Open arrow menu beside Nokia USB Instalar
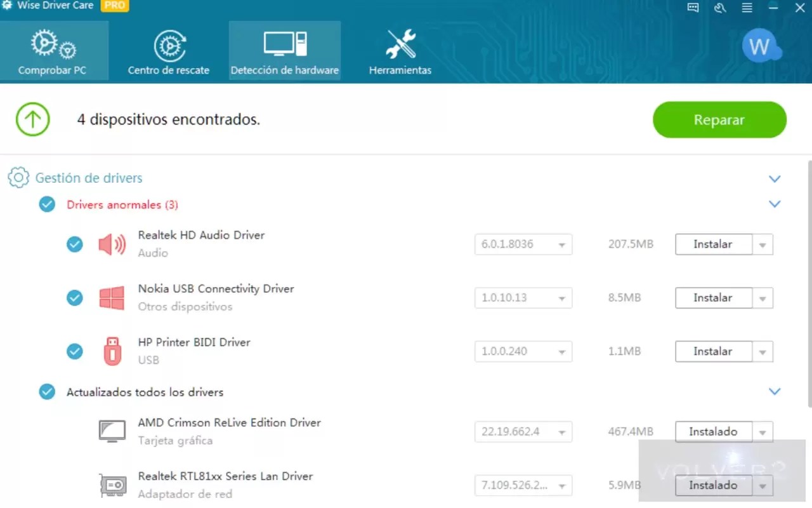This screenshot has width=812, height=508. tap(763, 298)
